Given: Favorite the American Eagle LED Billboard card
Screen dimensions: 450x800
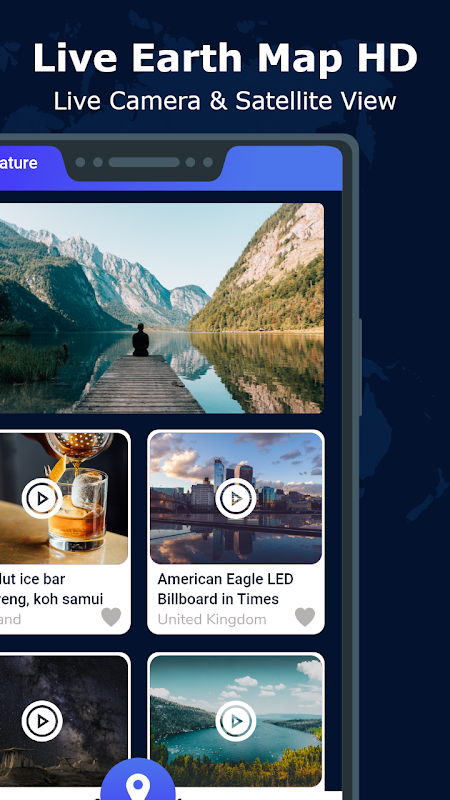Looking at the screenshot, I should 305,617.
